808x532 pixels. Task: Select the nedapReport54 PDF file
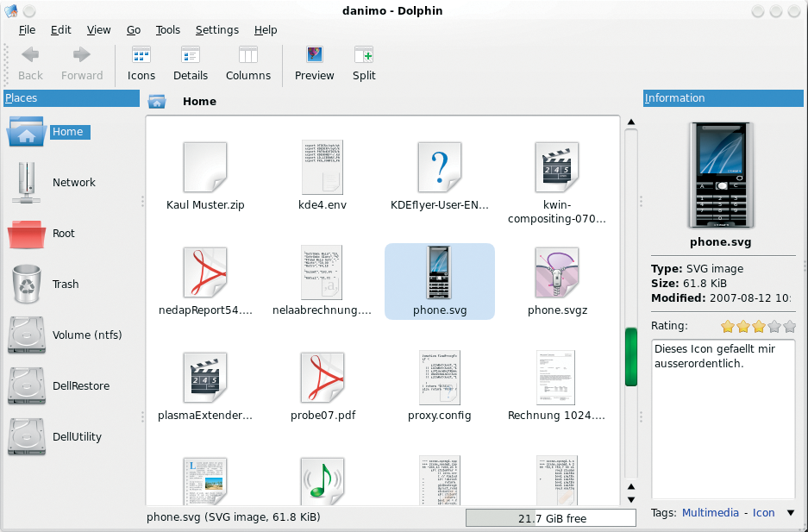pos(205,281)
